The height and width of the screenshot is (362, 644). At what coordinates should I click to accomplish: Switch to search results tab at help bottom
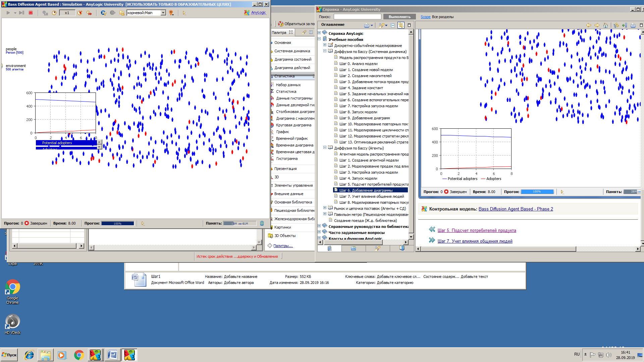[x=378, y=248]
